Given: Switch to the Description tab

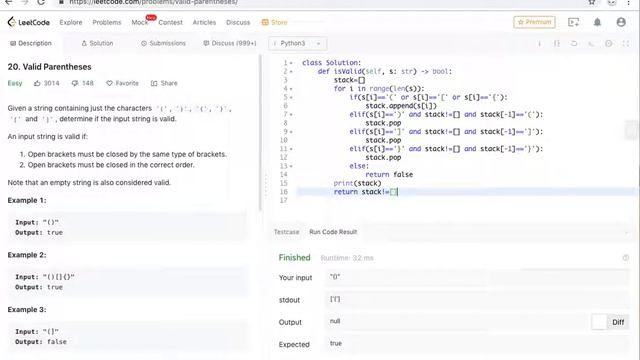Looking at the screenshot, I should [x=31, y=43].
